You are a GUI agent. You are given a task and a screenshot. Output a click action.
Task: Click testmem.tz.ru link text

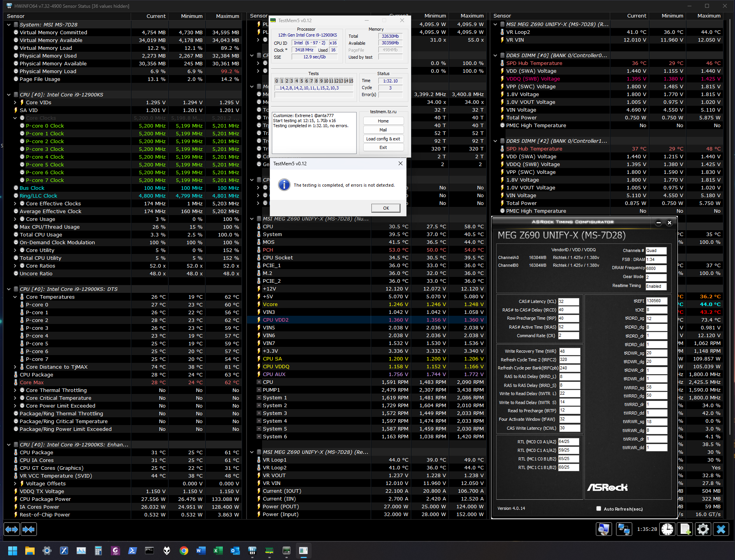click(383, 112)
